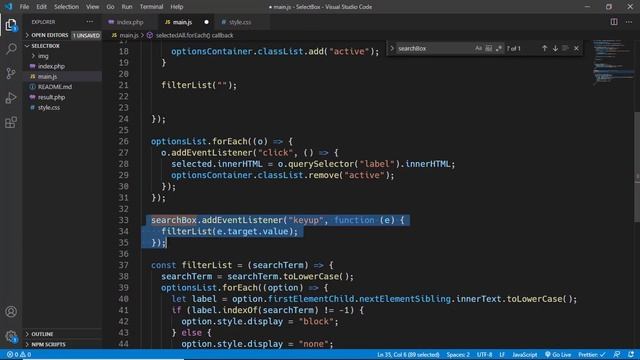Screen dimensions: 640x360
Task: Click line number 33 in gutter
Action: point(123,220)
